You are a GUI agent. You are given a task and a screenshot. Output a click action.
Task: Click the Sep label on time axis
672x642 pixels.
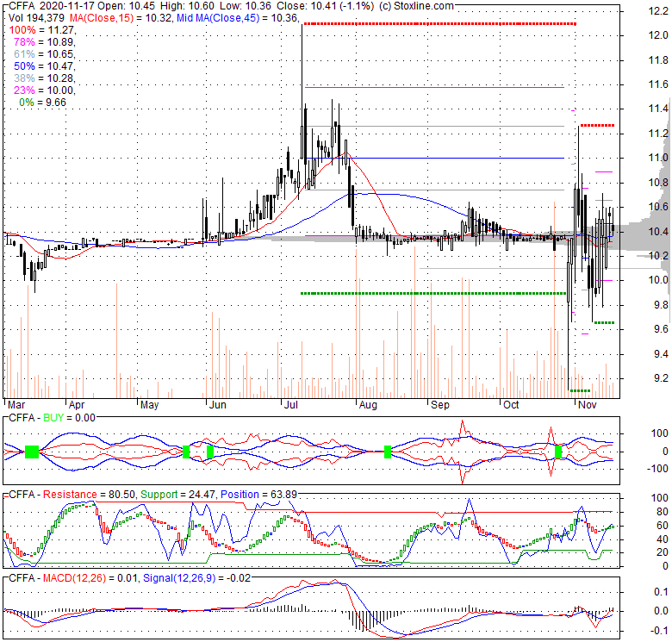point(440,405)
